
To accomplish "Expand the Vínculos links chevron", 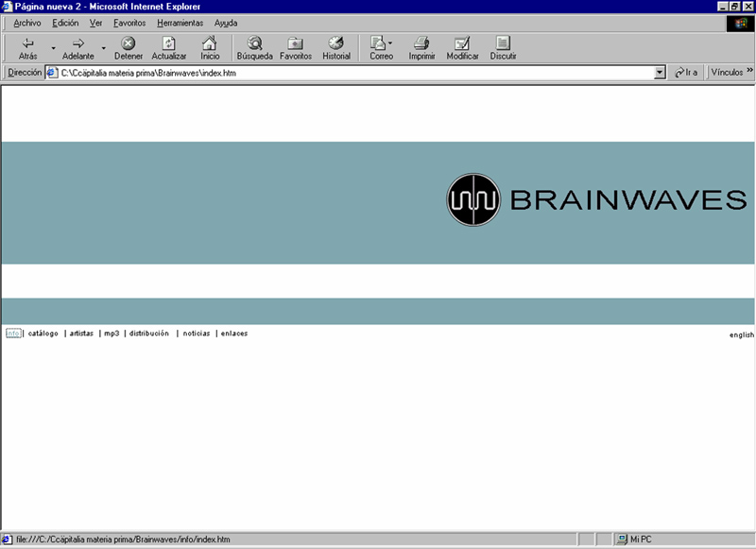I will click(x=749, y=70).
